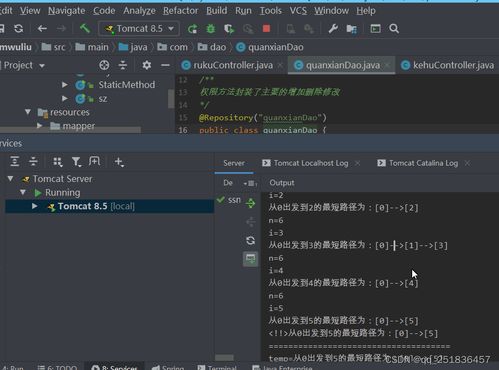Hide the Project panel with minus icon
Viewport: 499px width, 370px height.
(x=165, y=65)
